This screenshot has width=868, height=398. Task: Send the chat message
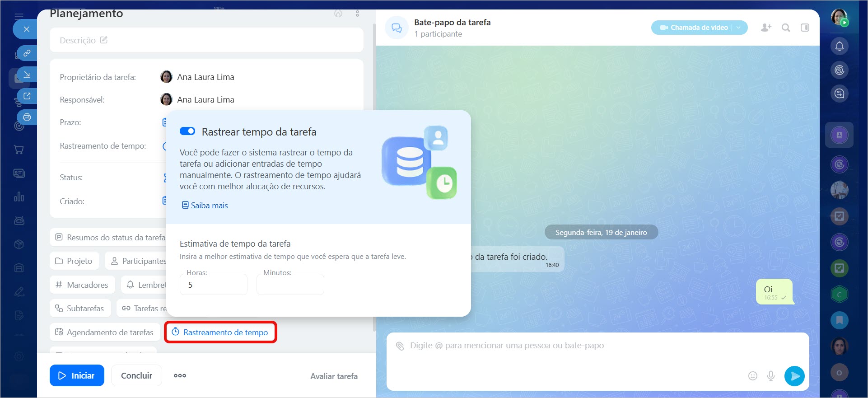794,376
